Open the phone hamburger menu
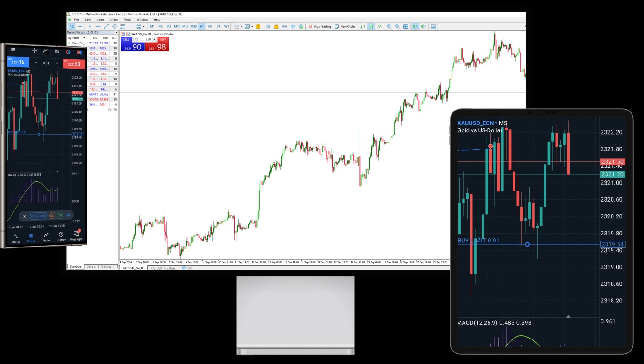644x364 pixels. [13, 50]
